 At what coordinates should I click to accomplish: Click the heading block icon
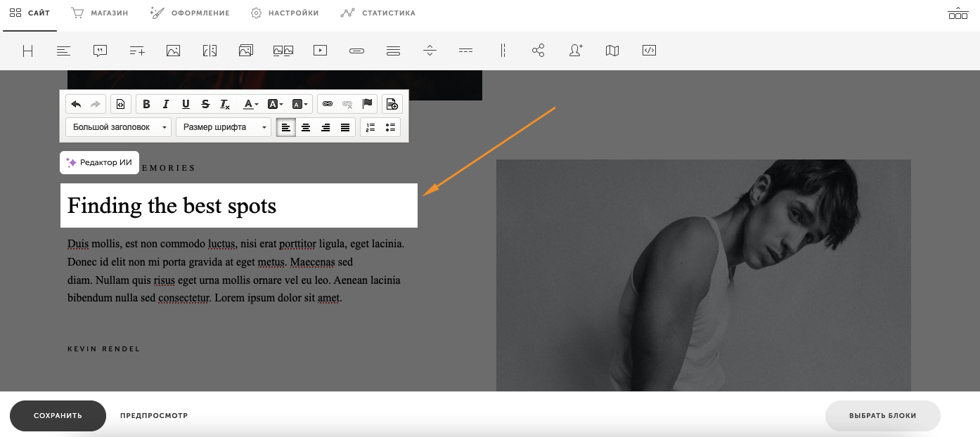coord(28,51)
